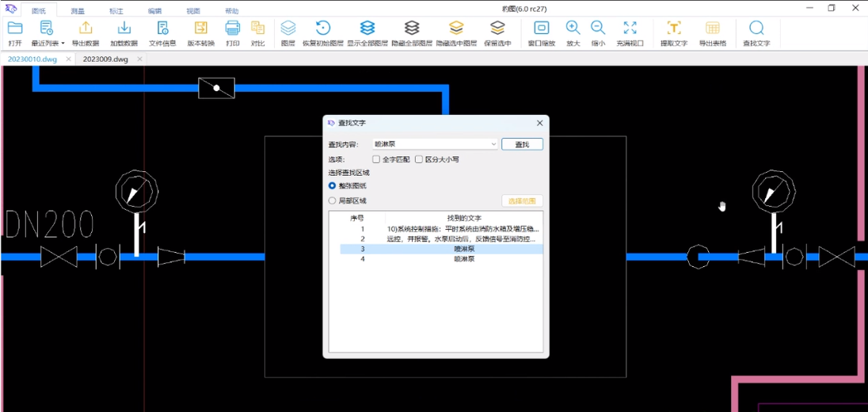Click the 提取文字 extract text icon

(674, 29)
